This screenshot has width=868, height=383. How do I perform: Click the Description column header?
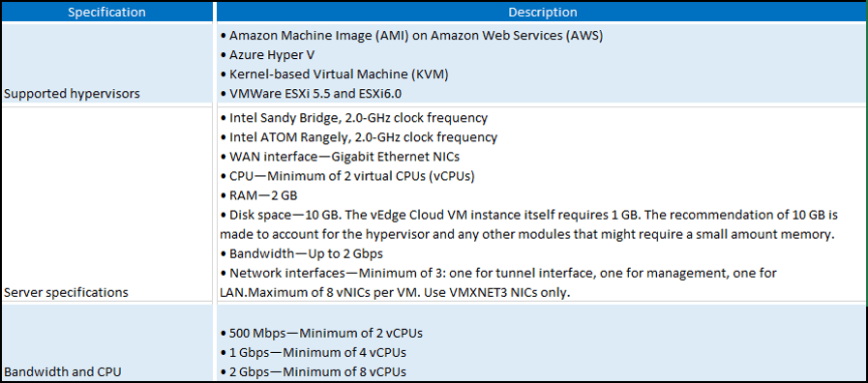(542, 12)
